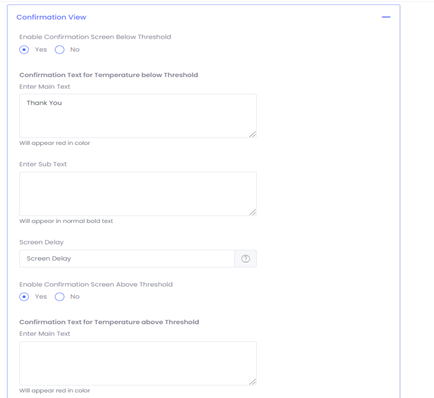Click the main text box containing Thank You
This screenshot has width=434, height=398.
coord(138,116)
